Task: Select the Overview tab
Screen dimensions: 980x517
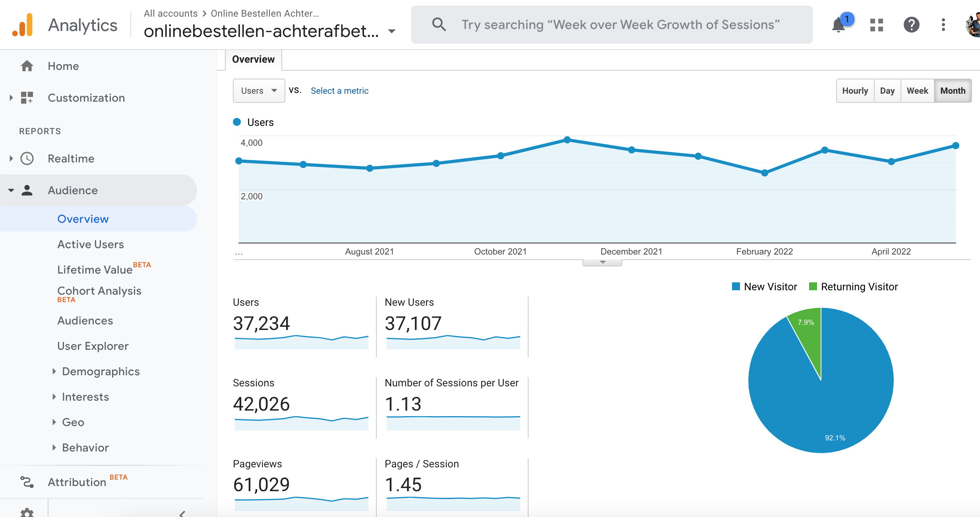Action: [x=253, y=59]
